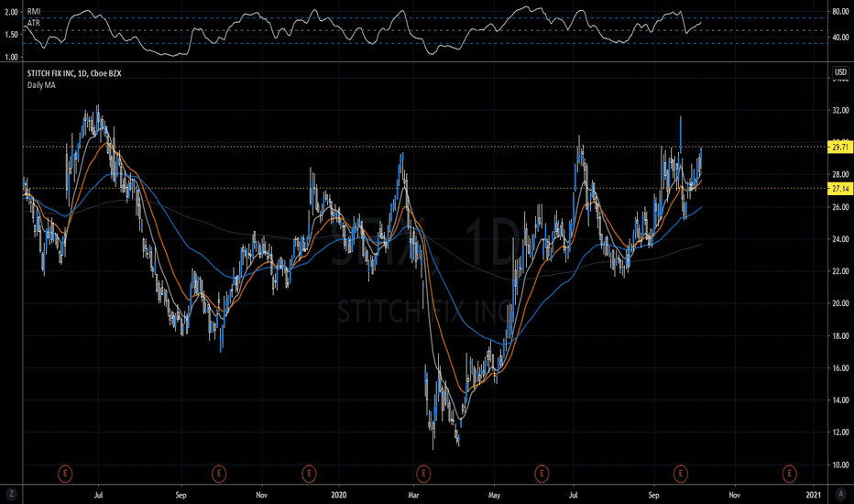Click the 40.00 value on RMI scale
Image resolution: width=854 pixels, height=504 pixels.
point(840,38)
